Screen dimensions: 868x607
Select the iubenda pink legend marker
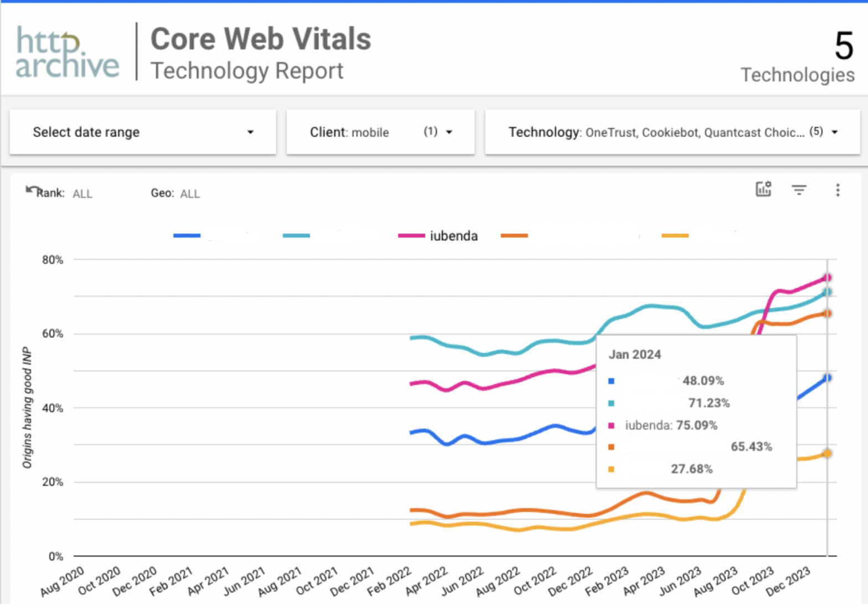[412, 235]
